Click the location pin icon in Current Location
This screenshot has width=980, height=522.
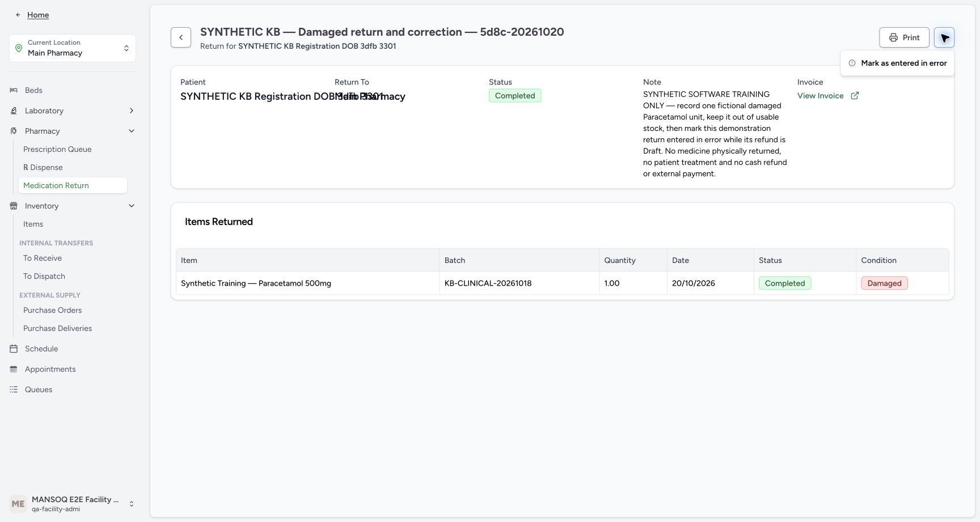pos(19,48)
